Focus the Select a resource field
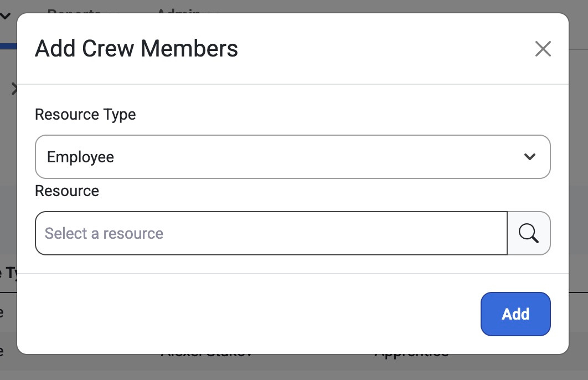The height and width of the screenshot is (380, 588). (271, 233)
